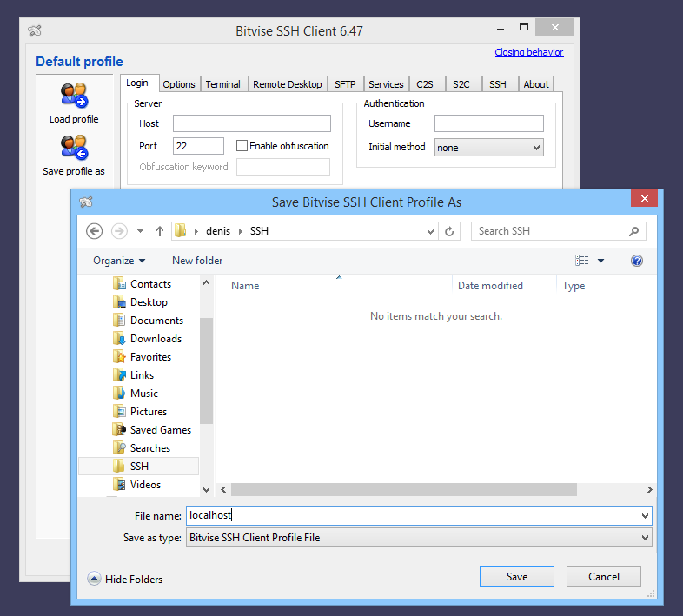Open the dialog Help icon
The height and width of the screenshot is (616, 683).
tap(636, 261)
